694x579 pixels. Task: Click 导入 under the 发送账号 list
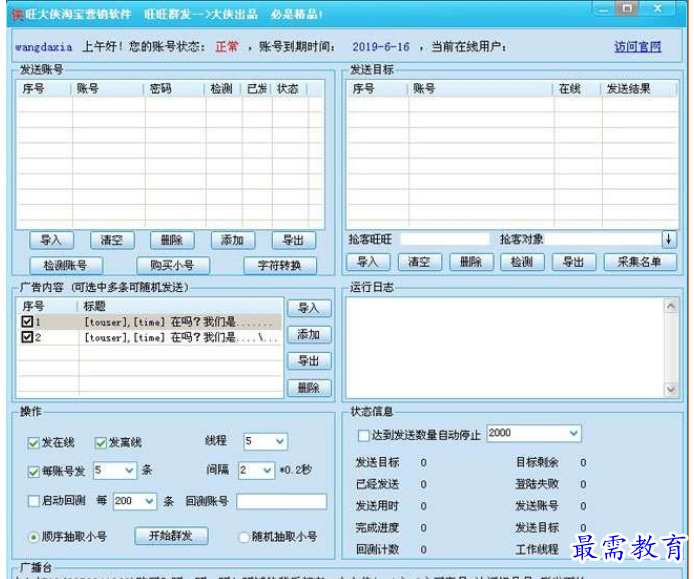(51, 240)
